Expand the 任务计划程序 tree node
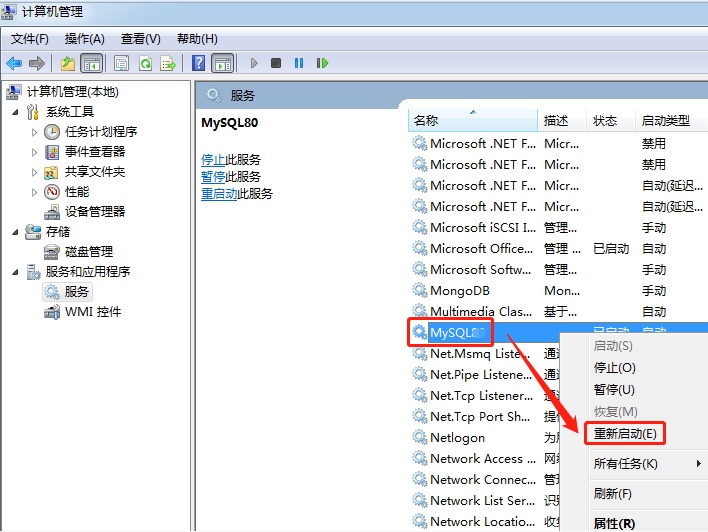Screen dimensions: 708x532 click(34, 132)
